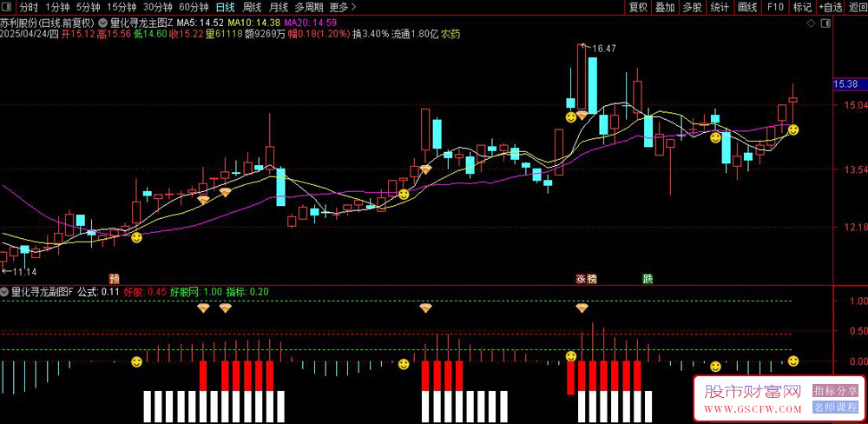The image size is (868, 424).
Task: Click the 涨 event marker
Action: coord(581,278)
